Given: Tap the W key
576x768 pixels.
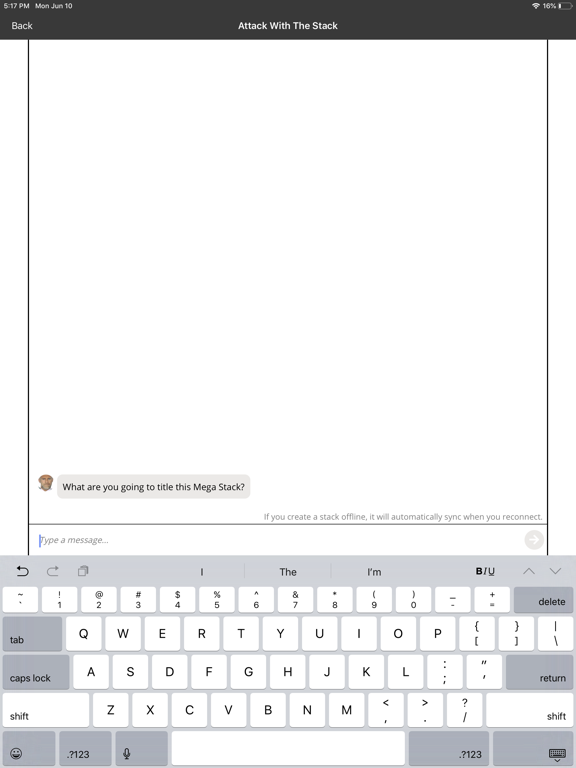Looking at the screenshot, I should 123,633.
